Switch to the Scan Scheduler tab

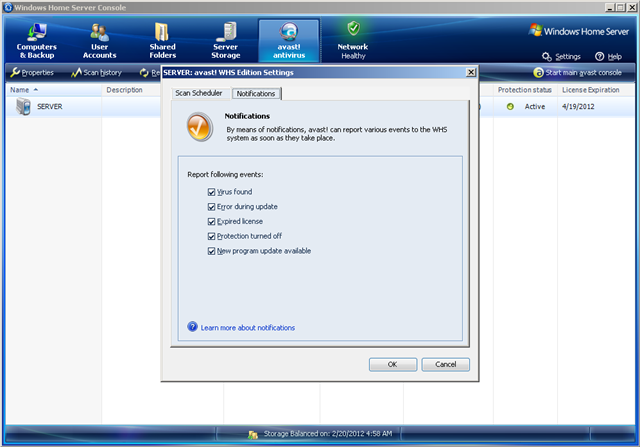click(199, 93)
